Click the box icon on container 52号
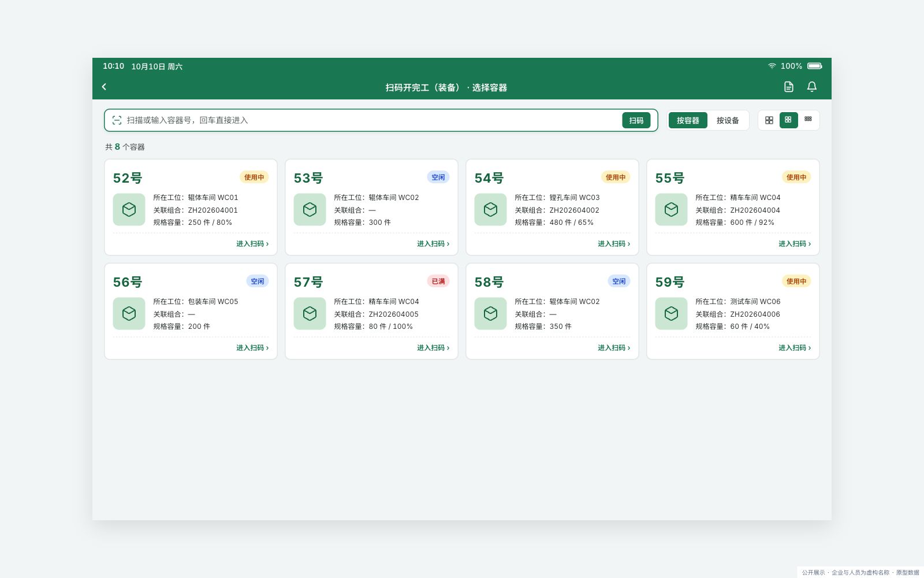The height and width of the screenshot is (578, 924). point(129,209)
